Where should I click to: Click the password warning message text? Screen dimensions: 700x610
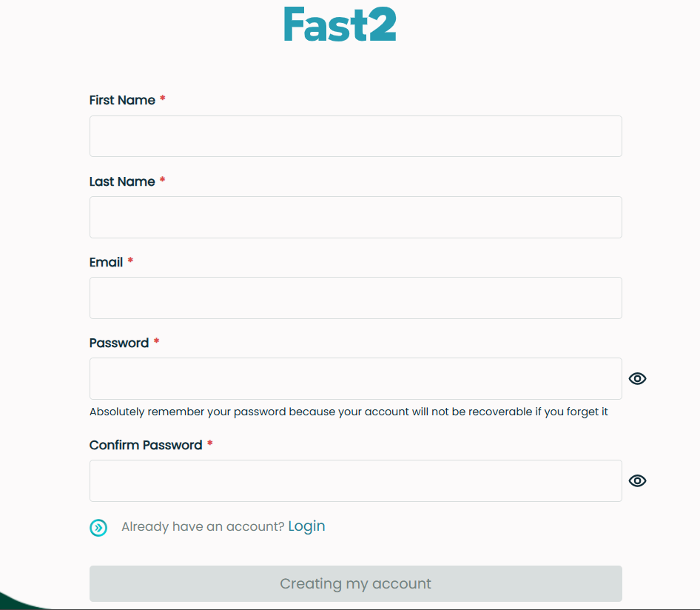[x=348, y=412]
